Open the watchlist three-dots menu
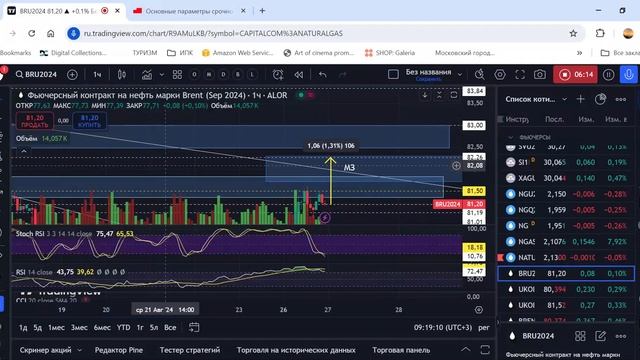Viewport: 640px width, 360px height. (621, 99)
